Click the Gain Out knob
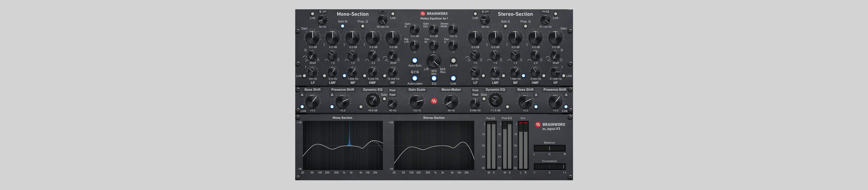The image size is (868, 190). click(434, 29)
